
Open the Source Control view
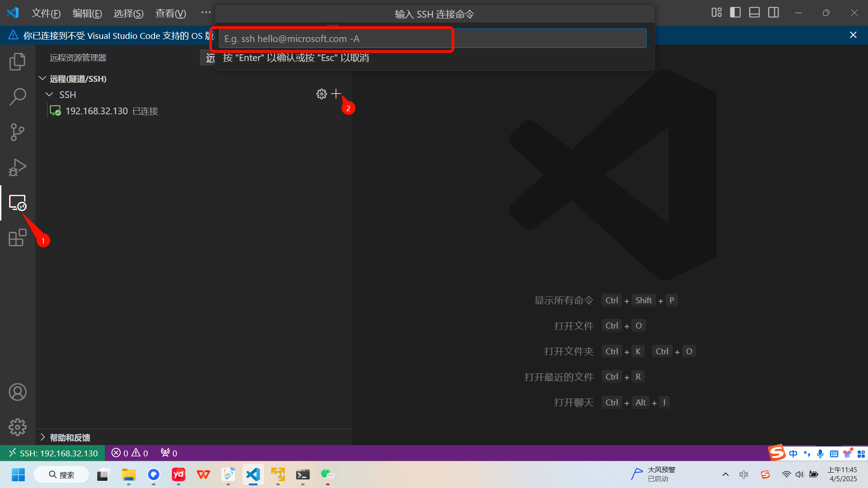[x=17, y=132]
